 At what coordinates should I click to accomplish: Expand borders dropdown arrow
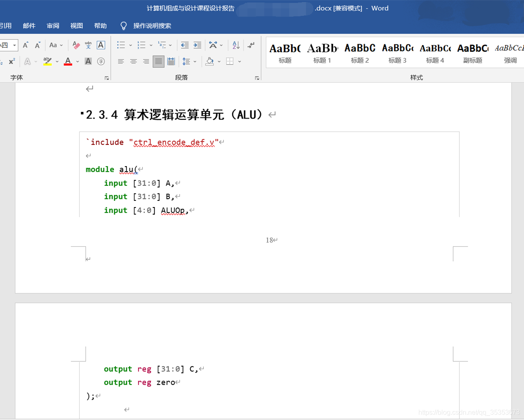pyautogui.click(x=240, y=61)
